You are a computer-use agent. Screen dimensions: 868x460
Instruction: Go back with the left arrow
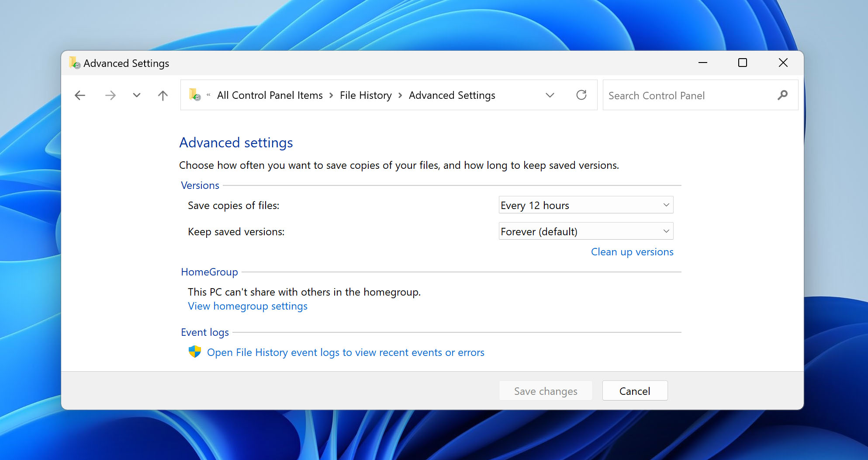[80, 95]
